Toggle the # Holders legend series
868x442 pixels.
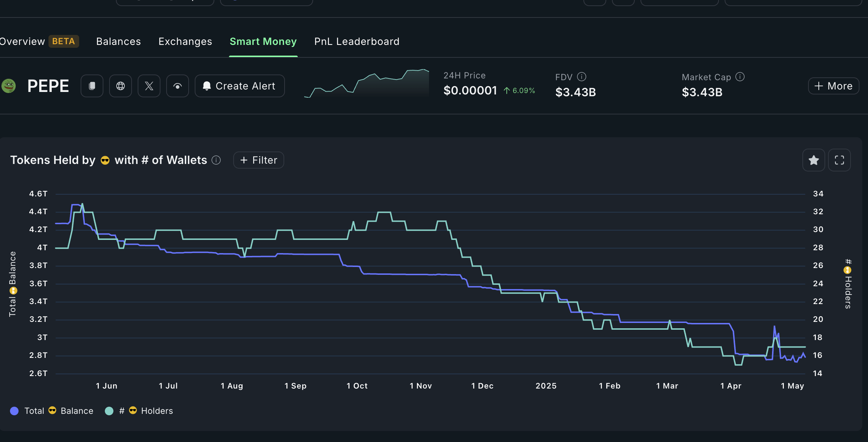click(139, 411)
